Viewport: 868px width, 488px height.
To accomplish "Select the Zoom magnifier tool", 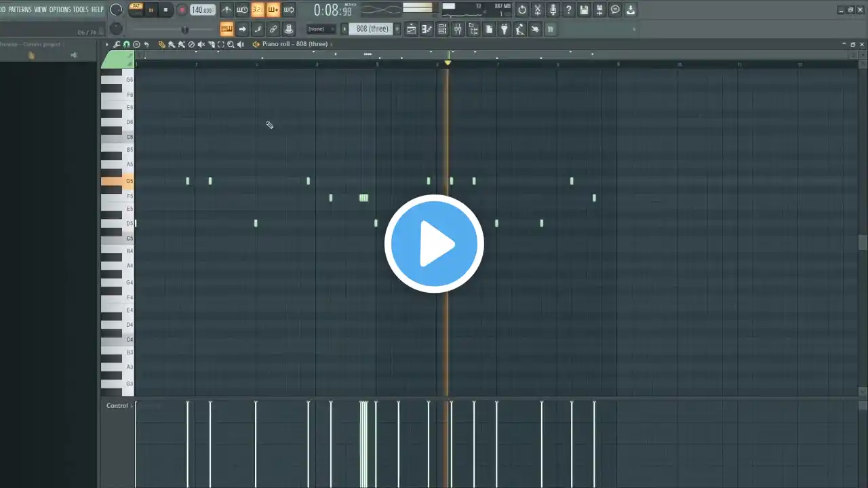I will pyautogui.click(x=231, y=44).
